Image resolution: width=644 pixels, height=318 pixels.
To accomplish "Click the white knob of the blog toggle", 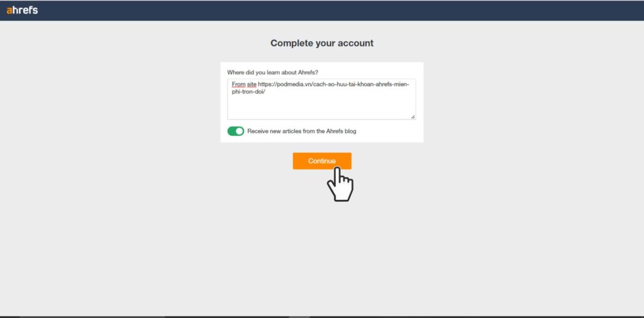I will point(240,131).
